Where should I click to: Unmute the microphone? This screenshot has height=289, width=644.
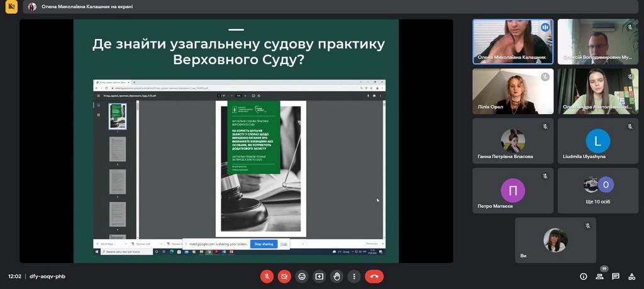click(267, 276)
